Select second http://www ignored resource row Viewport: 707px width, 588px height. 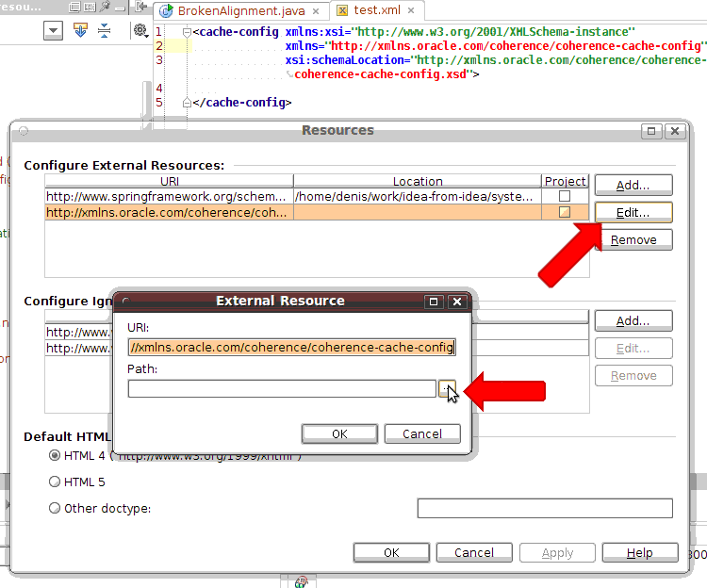pyautogui.click(x=78, y=348)
